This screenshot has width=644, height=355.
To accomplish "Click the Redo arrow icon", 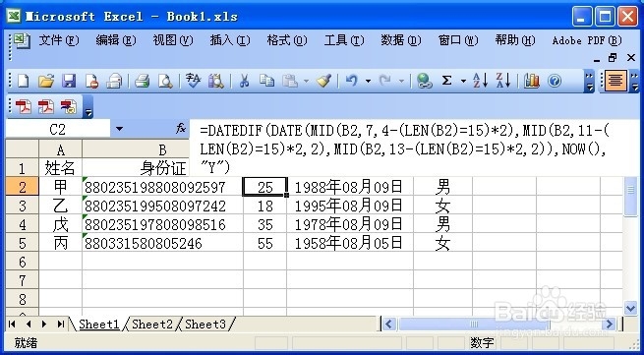I will (384, 81).
